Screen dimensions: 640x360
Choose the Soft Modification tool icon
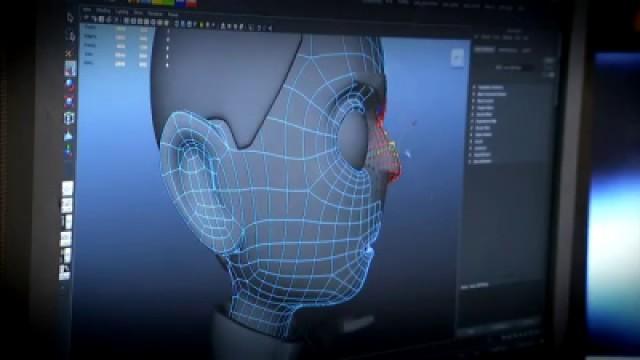coord(69,135)
